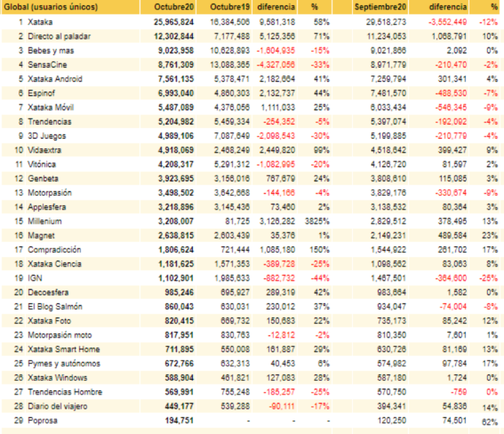
Task: Select the 99% cell in Vidaextra's row
Action: [321, 150]
